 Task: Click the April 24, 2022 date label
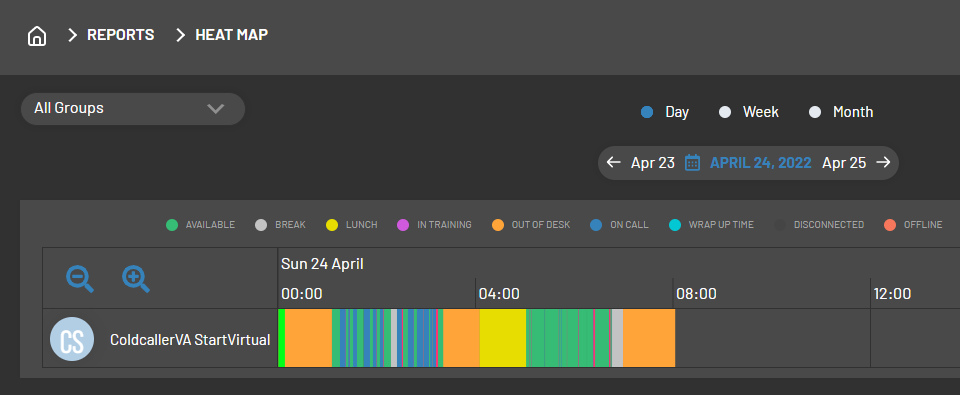click(760, 163)
